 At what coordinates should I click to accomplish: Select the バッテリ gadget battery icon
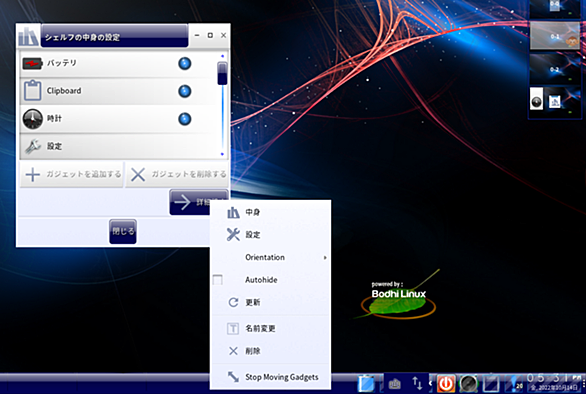tap(33, 64)
